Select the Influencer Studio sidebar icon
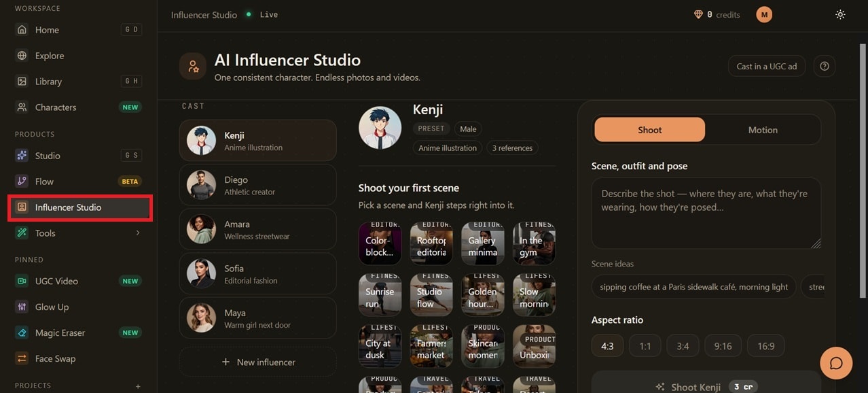This screenshot has height=393, width=868. tap(22, 207)
